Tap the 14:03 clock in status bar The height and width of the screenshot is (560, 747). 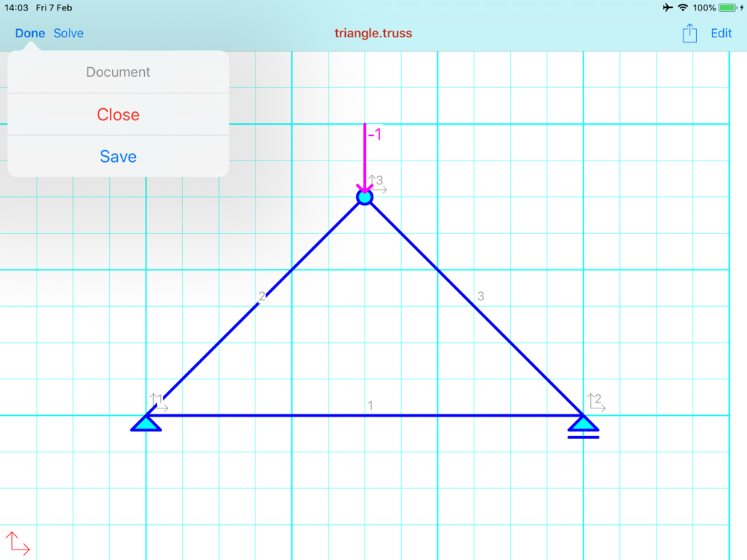coord(16,7)
